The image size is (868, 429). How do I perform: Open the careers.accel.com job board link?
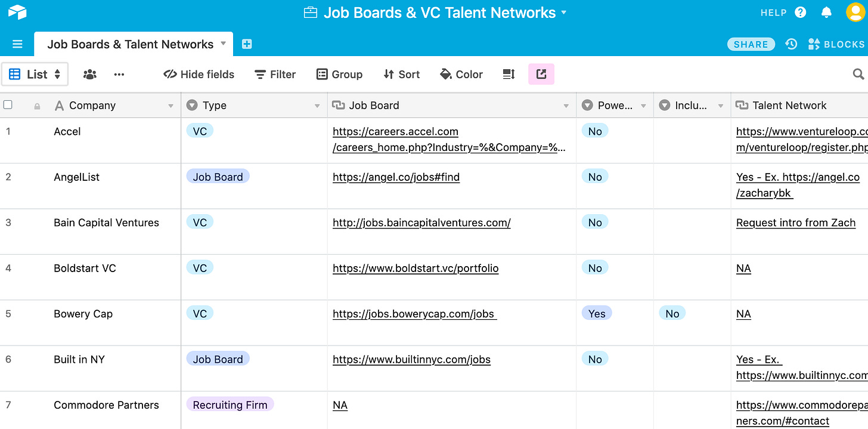pos(449,139)
